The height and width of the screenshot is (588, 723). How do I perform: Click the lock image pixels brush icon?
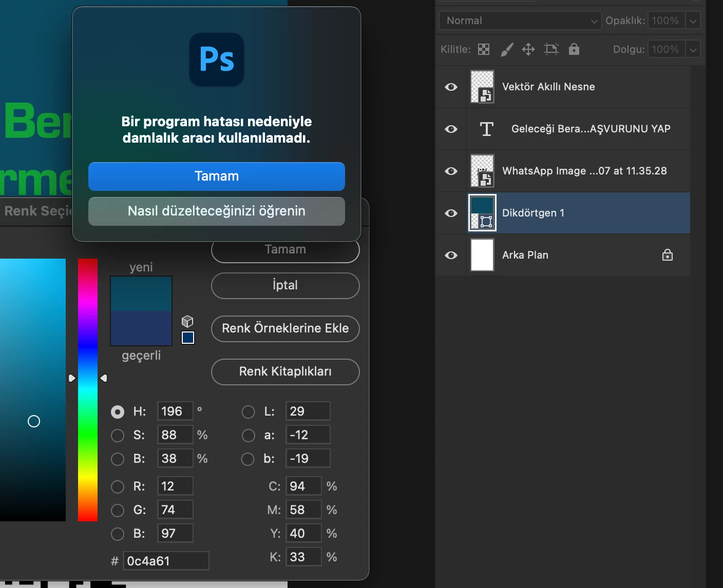click(507, 49)
